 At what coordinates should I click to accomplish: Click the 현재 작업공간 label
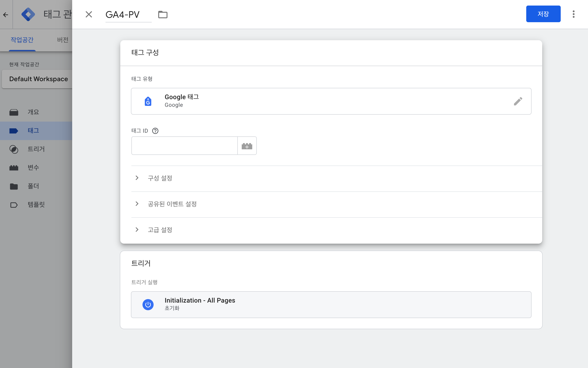[x=24, y=64]
